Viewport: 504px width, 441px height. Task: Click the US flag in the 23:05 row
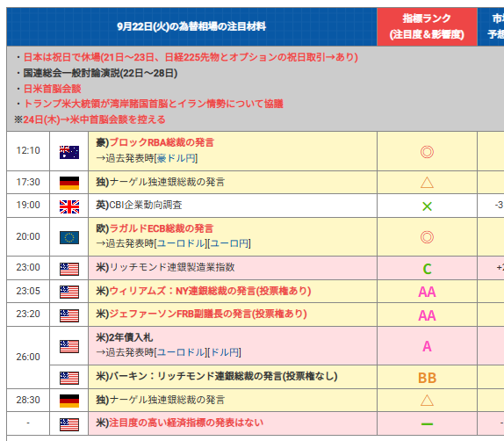coord(69,292)
